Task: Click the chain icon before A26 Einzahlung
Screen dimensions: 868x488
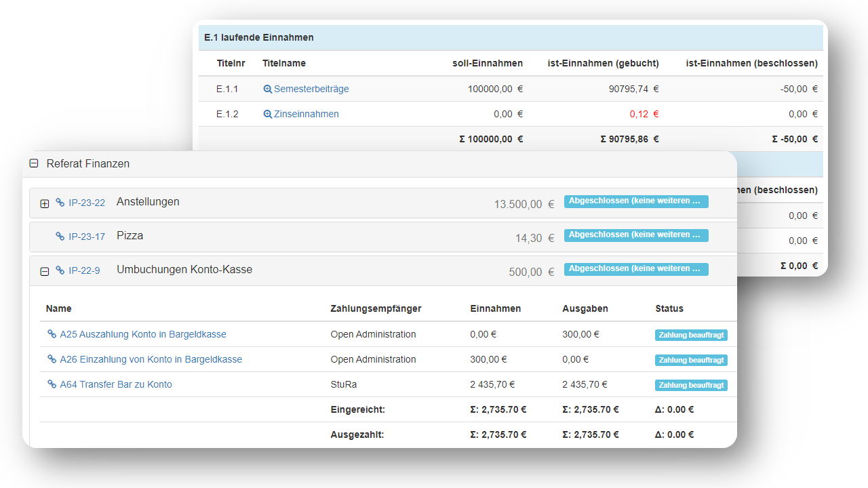Action: (x=52, y=359)
